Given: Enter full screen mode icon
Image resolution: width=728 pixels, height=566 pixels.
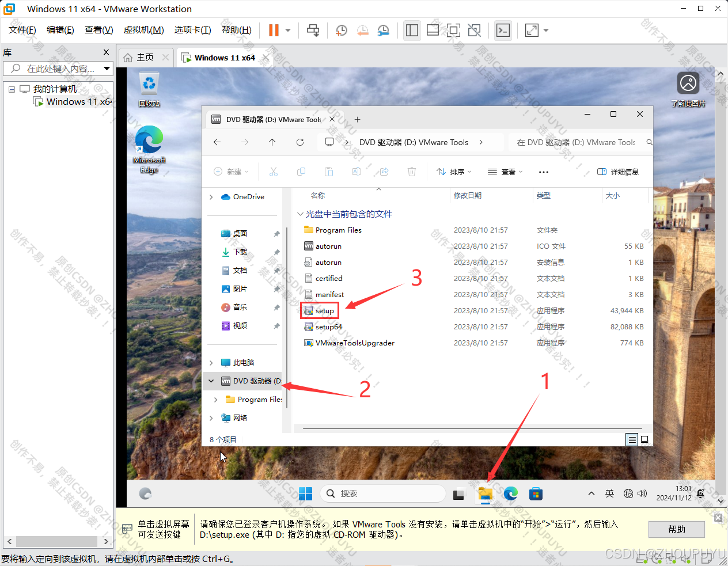Looking at the screenshot, I should point(453,30).
